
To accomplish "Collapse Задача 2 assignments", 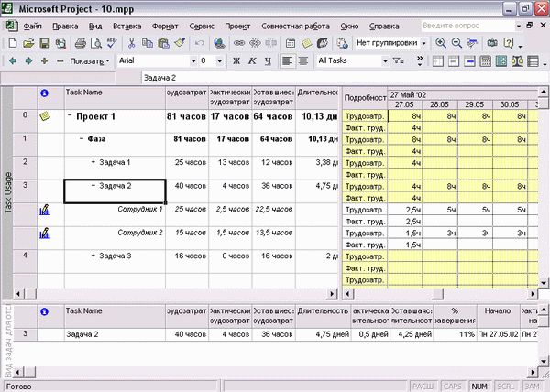I will point(93,185).
